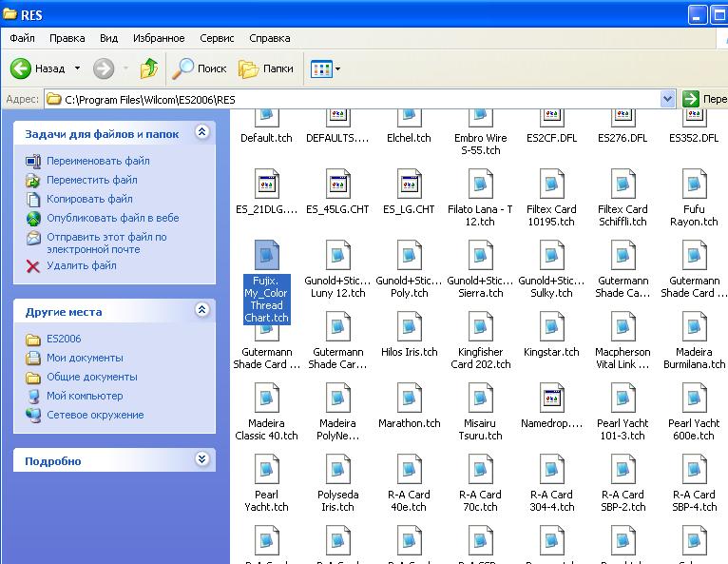The height and width of the screenshot is (564, 728).
Task: Open the view mode dropdown button
Action: pyautogui.click(x=325, y=68)
